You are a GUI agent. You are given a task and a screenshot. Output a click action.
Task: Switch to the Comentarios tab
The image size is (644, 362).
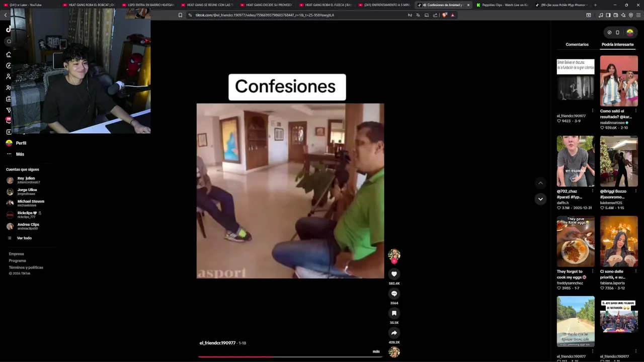[577, 44]
